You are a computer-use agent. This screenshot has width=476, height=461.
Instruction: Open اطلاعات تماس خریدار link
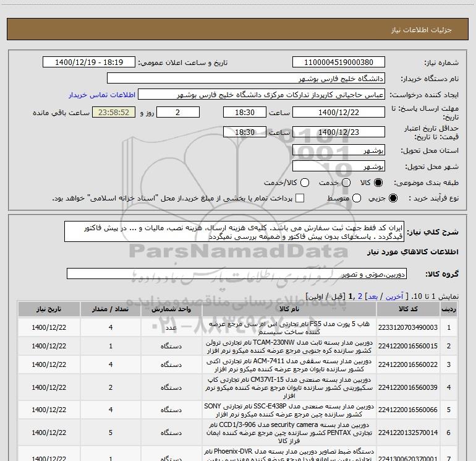pos(102,95)
